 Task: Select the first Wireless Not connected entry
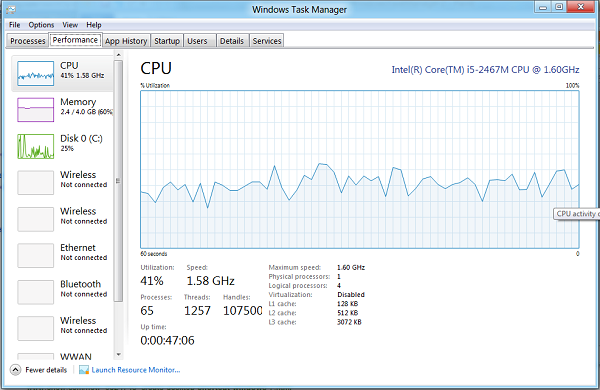point(63,183)
